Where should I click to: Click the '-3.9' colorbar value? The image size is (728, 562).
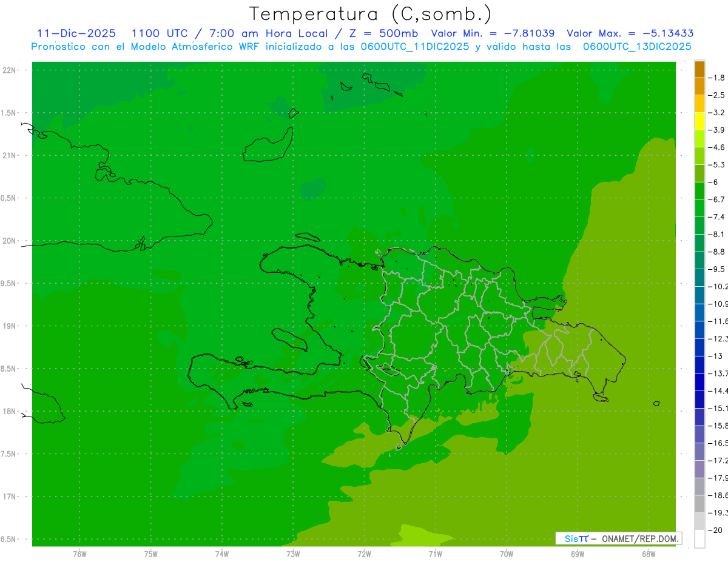(x=716, y=130)
